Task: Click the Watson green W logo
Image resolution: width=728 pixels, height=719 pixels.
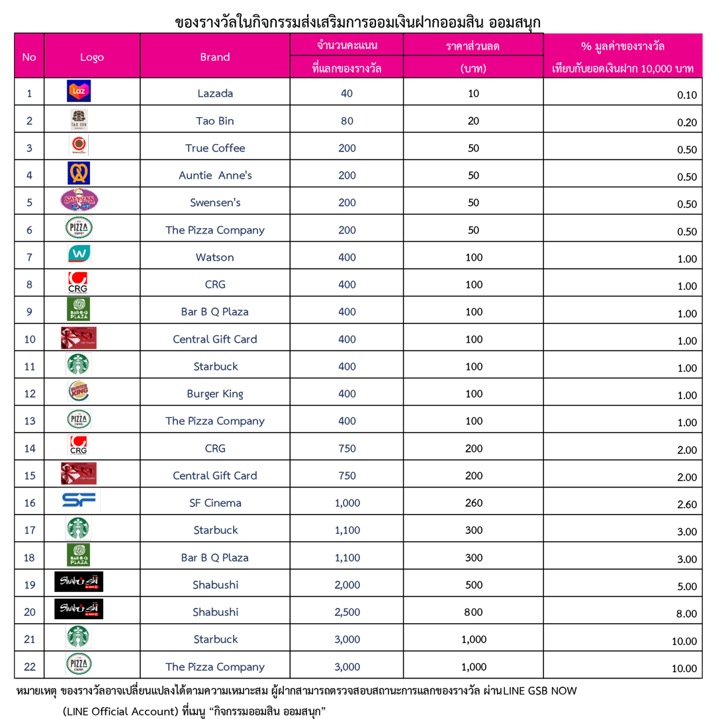Action: (79, 254)
